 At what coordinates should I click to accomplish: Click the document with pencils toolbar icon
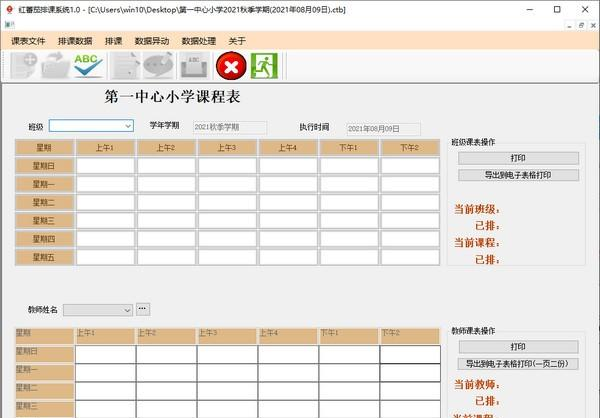tap(125, 65)
